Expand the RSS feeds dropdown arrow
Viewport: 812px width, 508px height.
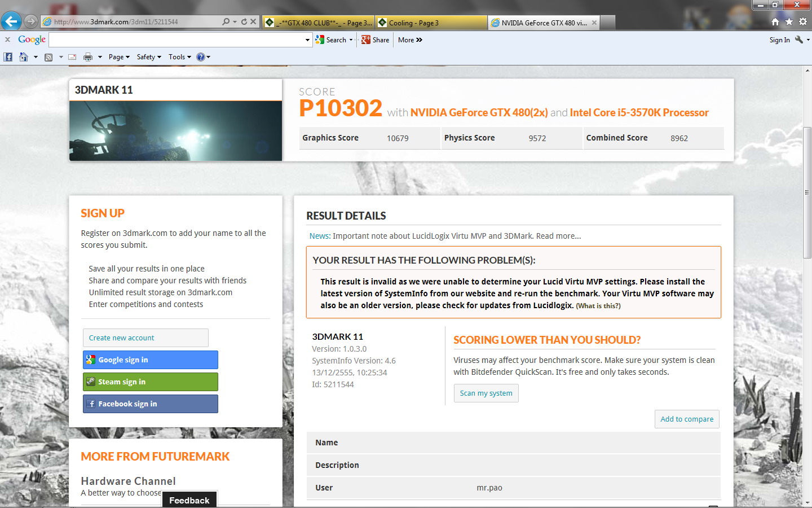click(61, 57)
